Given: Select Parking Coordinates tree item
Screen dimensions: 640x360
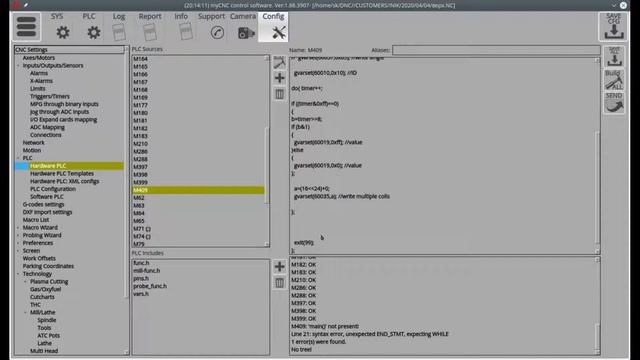Looking at the screenshot, I should [x=48, y=266].
